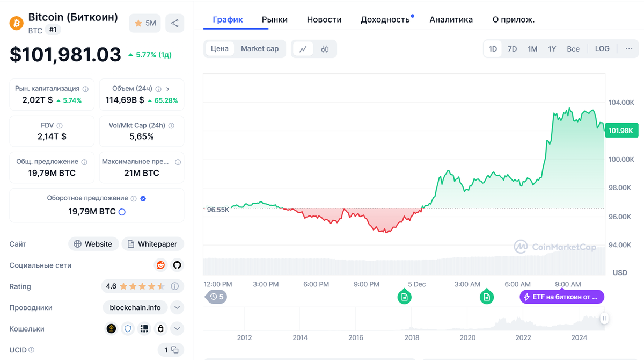644x360 pixels.
Task: Click the share icon near the coin name
Action: click(x=174, y=23)
